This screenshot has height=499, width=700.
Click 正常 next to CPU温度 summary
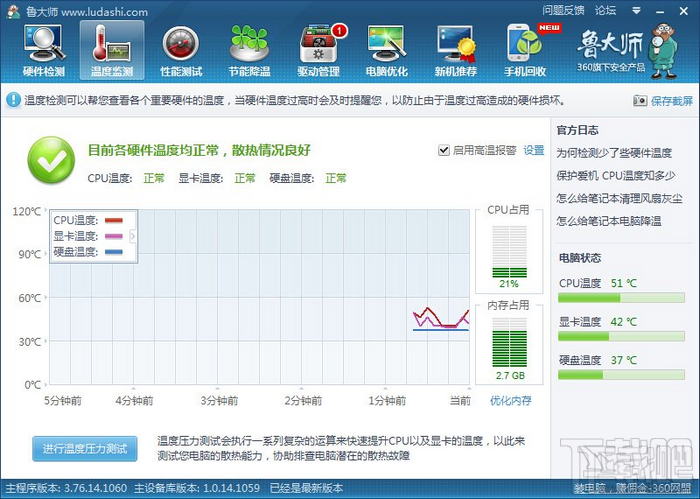154,178
